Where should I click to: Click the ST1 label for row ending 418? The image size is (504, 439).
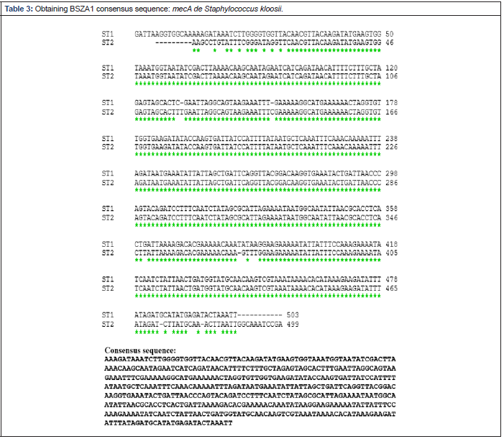(108, 243)
